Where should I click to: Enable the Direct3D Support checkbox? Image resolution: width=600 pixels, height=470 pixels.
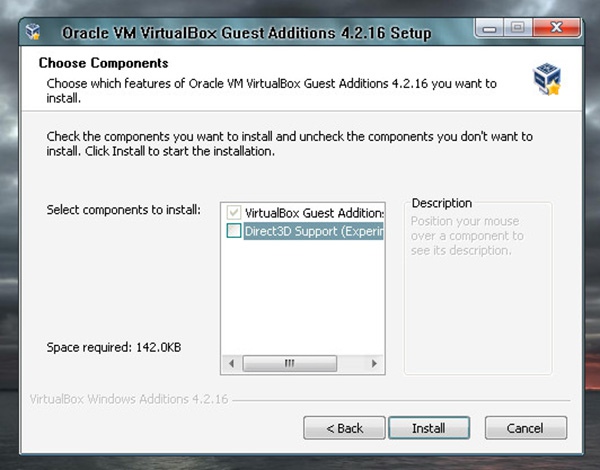pos(234,232)
